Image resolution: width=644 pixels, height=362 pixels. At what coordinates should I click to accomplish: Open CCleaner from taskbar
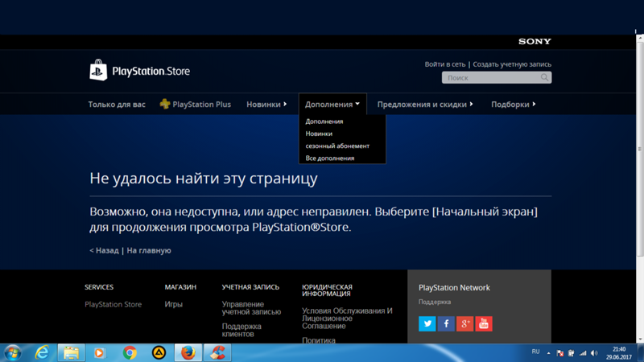[217, 353]
